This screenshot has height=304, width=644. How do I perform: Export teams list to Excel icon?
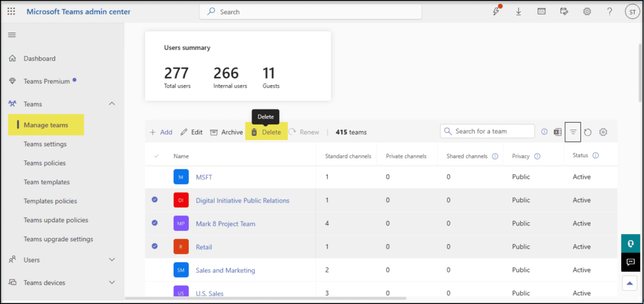pos(557,132)
